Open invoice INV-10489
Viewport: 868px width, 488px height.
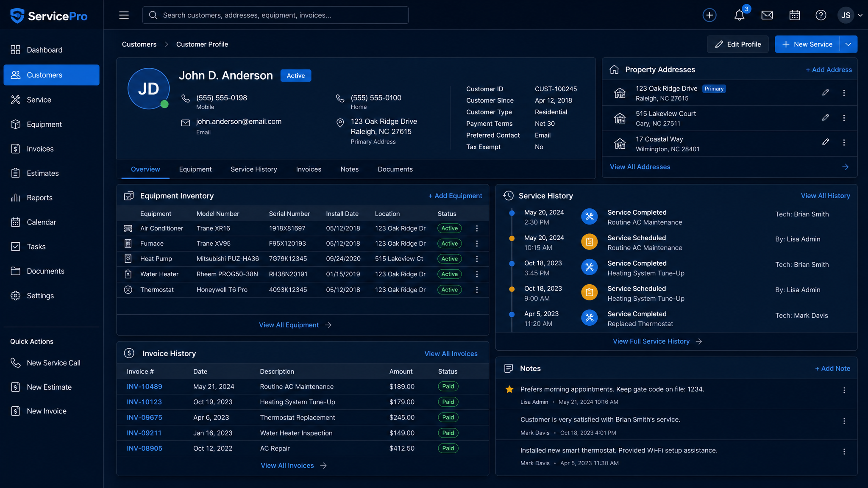point(144,386)
